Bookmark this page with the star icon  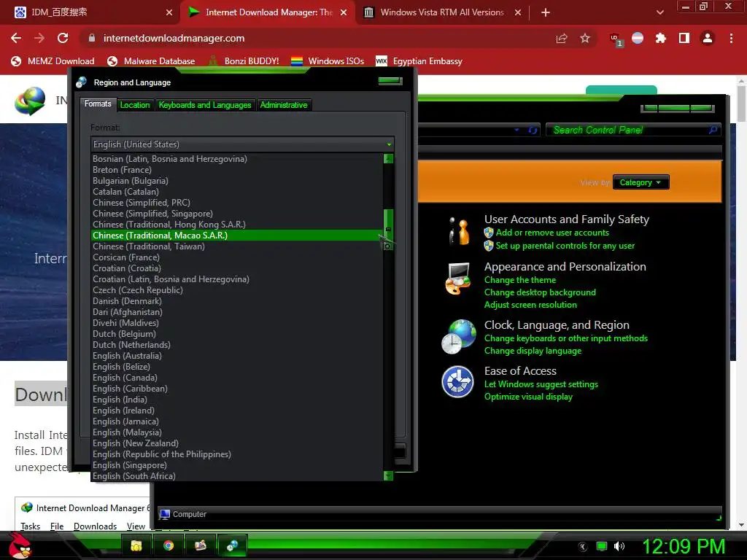point(585,38)
